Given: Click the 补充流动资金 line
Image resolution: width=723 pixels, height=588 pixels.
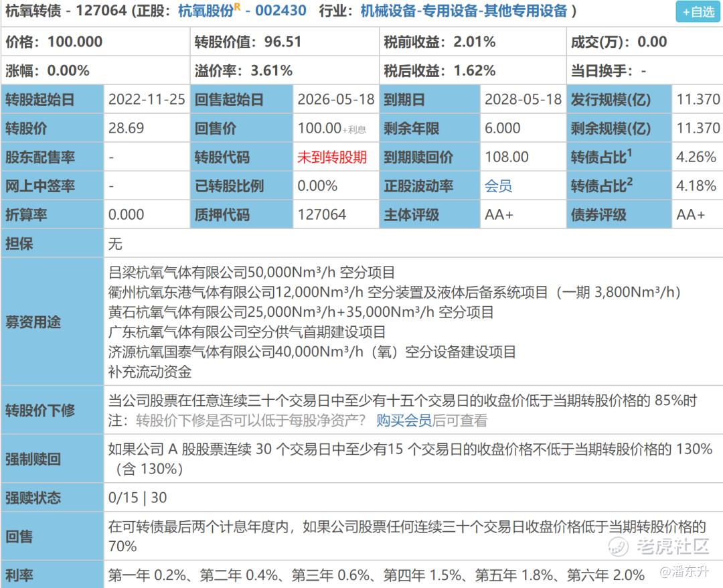Looking at the screenshot, I should coord(150,372).
